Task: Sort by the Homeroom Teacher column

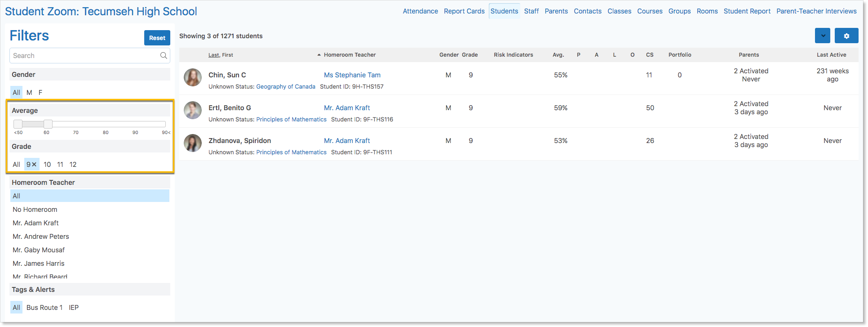Action: 349,55
